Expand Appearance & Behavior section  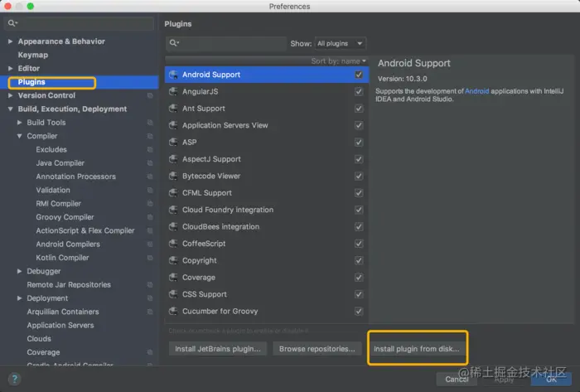[x=10, y=41]
